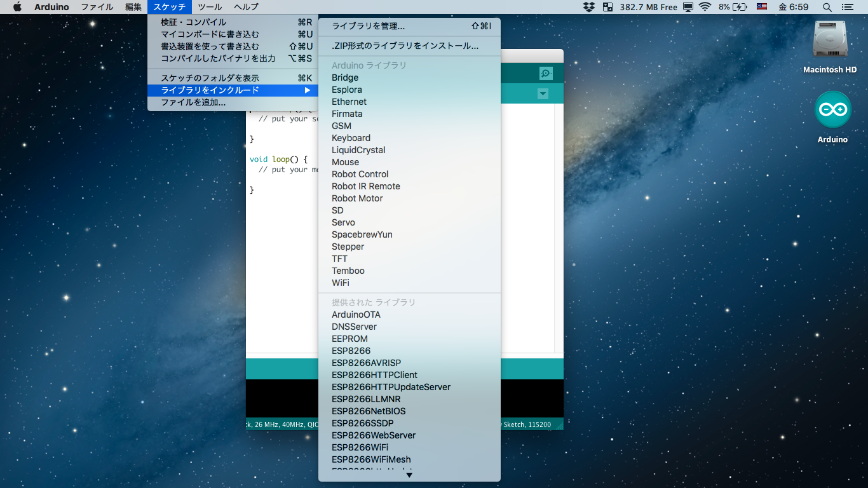Close the スケッチ menu
The width and height of the screenshot is (868, 488).
coord(169,7)
